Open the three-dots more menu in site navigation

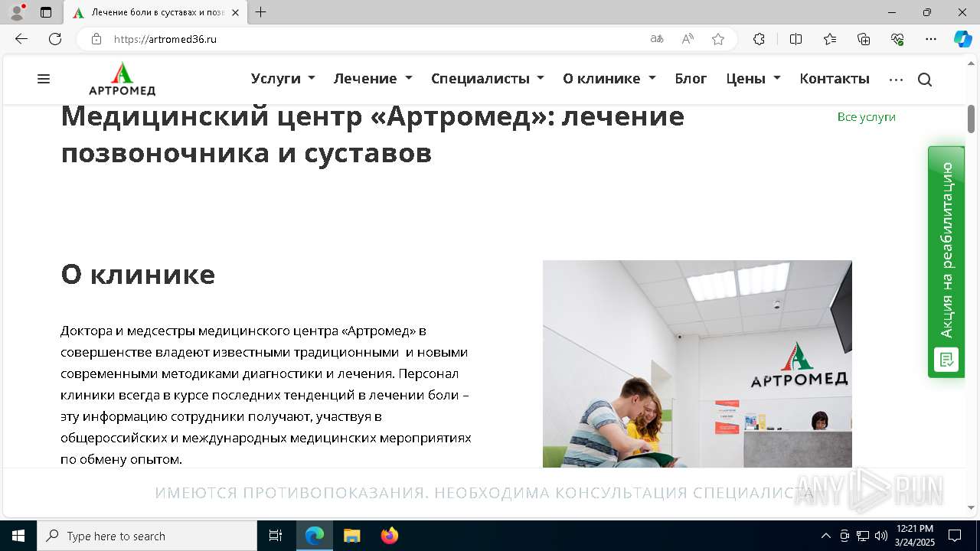(896, 80)
